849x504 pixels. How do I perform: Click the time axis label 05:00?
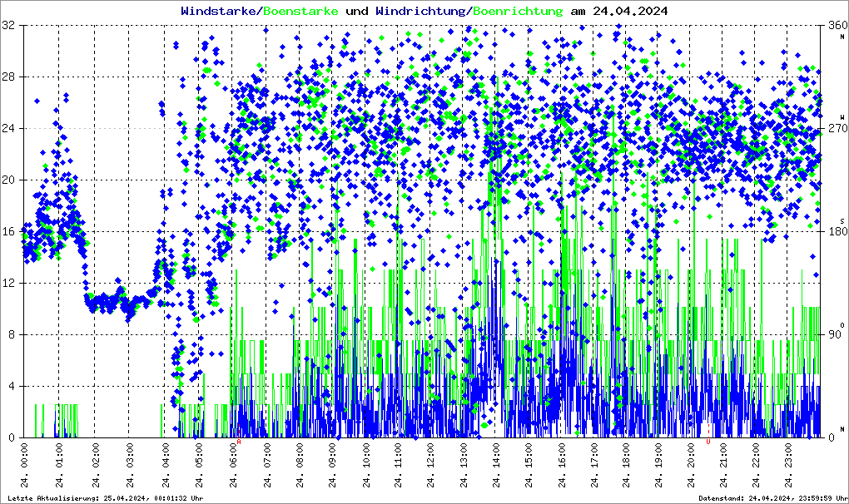pos(199,465)
